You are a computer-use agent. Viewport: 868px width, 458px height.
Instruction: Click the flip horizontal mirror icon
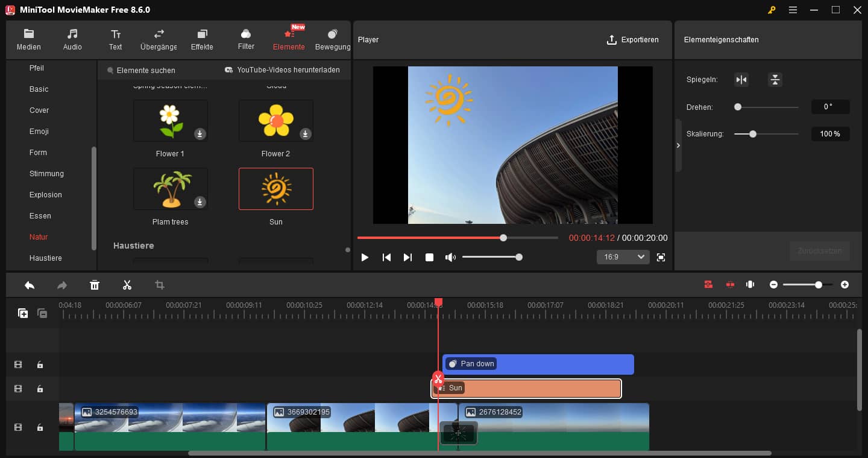coord(741,80)
